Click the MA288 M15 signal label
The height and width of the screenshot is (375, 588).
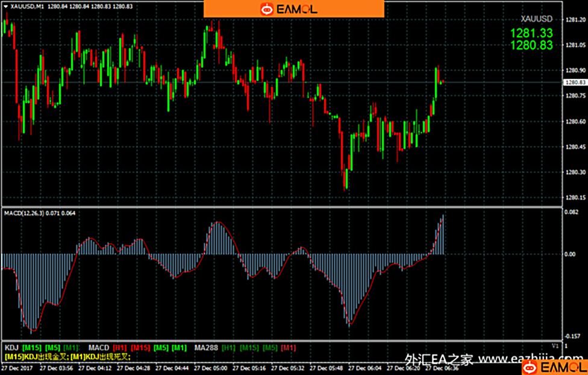[249, 348]
